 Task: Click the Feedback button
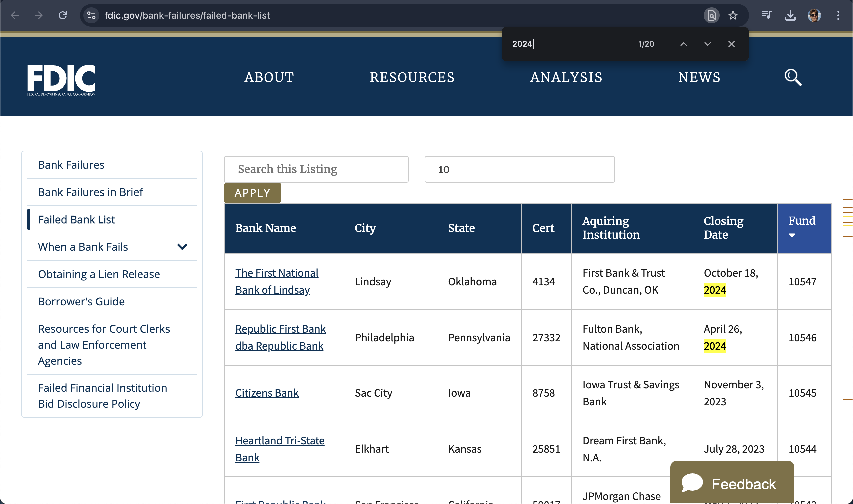pyautogui.click(x=732, y=483)
